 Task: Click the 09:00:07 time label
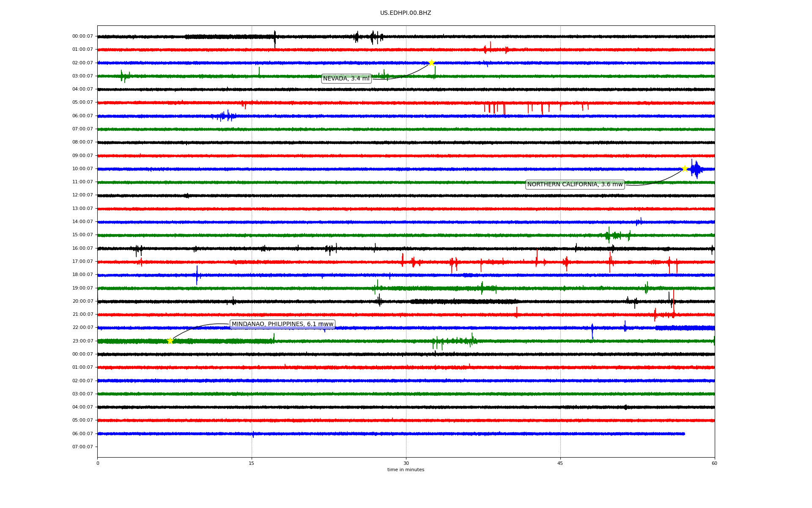(x=82, y=156)
